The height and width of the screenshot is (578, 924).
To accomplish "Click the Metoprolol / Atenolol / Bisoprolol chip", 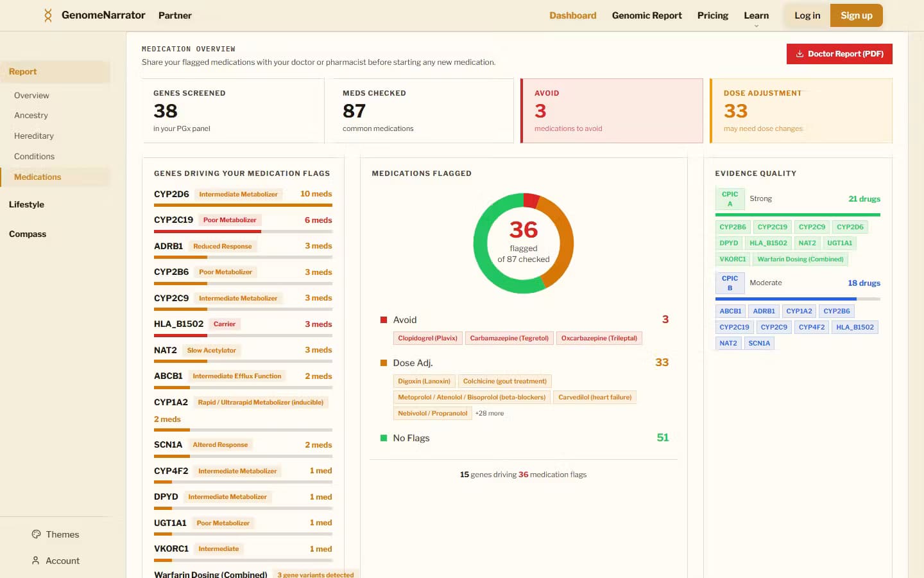I will pos(472,398).
